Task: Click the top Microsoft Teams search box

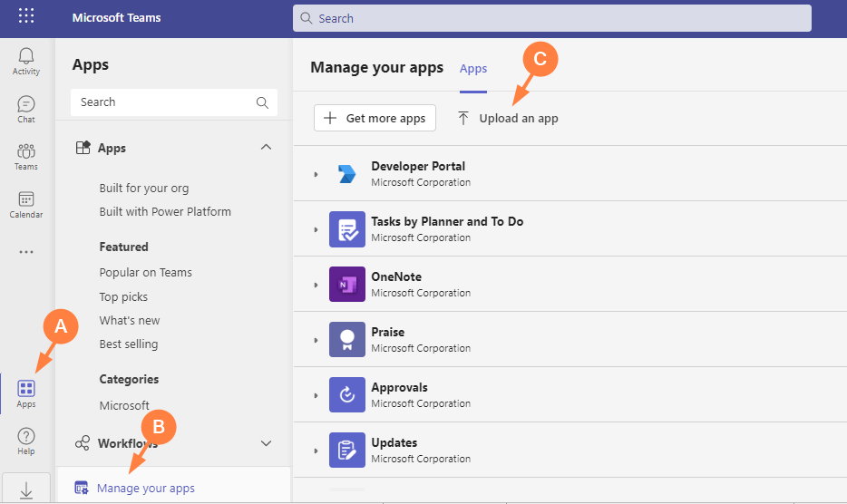Action: (x=551, y=18)
